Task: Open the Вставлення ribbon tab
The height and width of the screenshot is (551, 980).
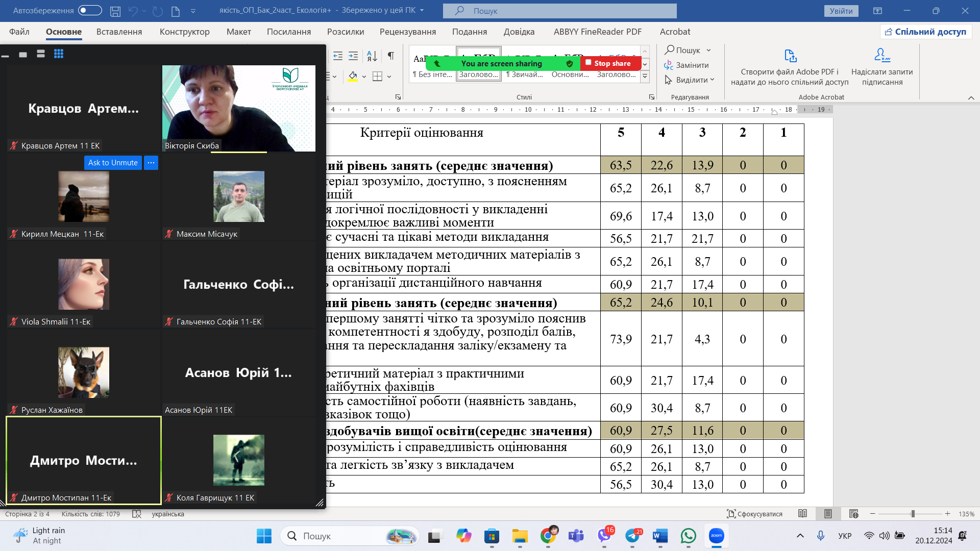Action: (x=119, y=32)
